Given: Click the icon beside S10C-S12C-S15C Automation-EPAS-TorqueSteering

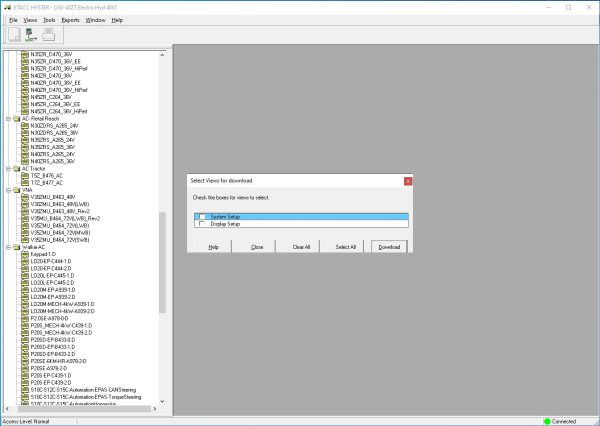Looking at the screenshot, I should click(25, 397).
